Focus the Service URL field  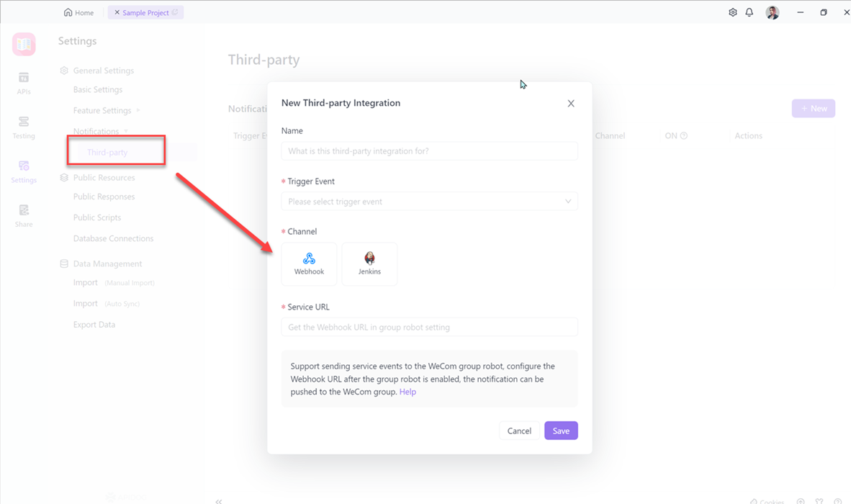429,327
